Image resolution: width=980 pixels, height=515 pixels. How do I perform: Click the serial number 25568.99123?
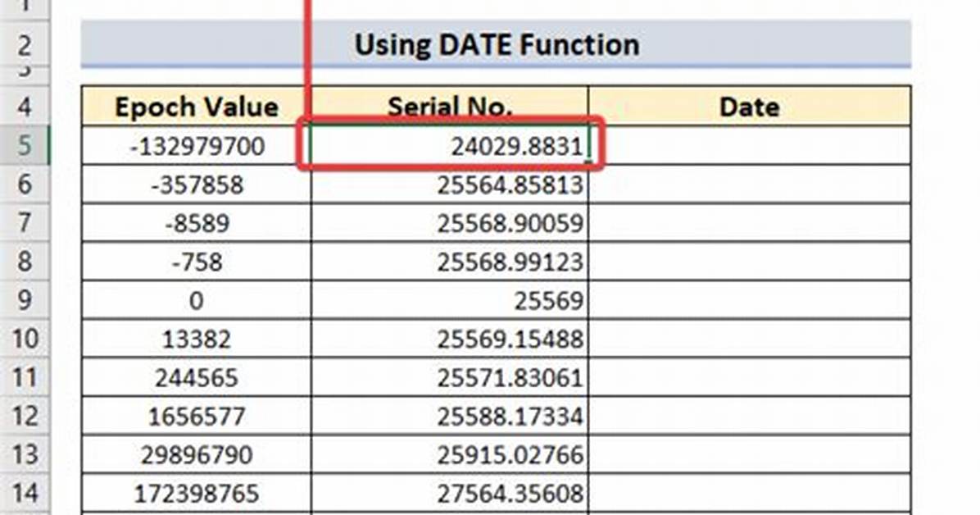[449, 262]
